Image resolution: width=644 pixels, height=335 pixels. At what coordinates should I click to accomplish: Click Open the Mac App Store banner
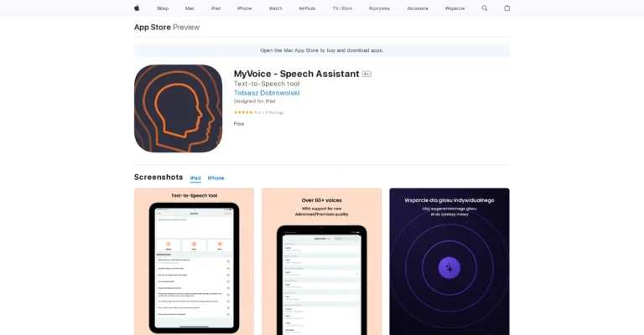tap(322, 50)
